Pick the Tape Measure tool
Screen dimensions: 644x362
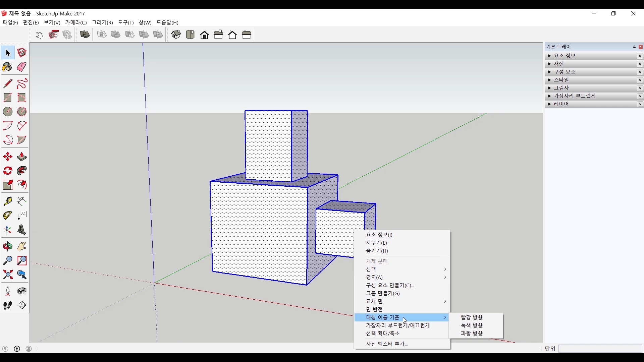pos(7,201)
